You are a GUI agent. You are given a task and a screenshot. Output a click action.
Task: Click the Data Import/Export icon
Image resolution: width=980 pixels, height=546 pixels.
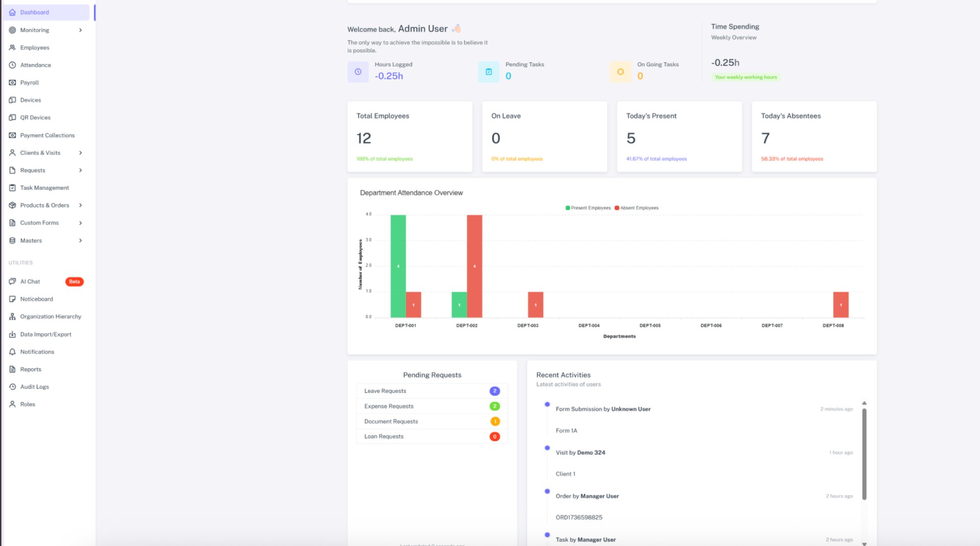(12, 334)
